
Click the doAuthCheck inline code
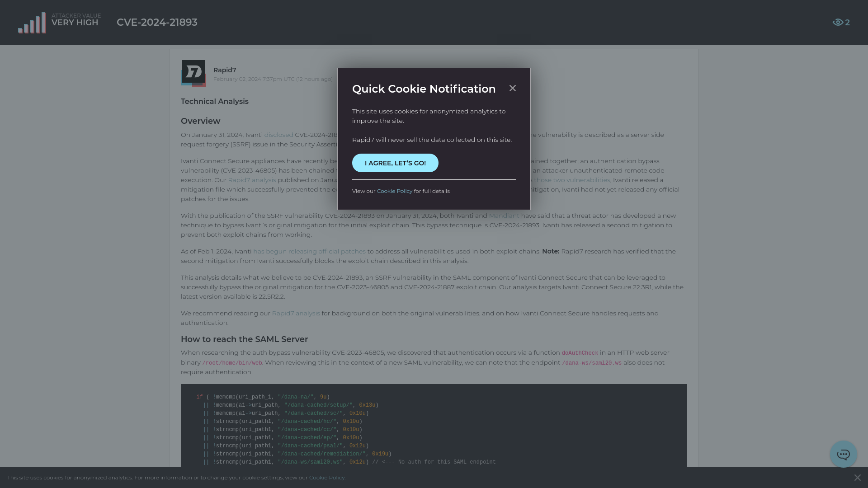[580, 353]
